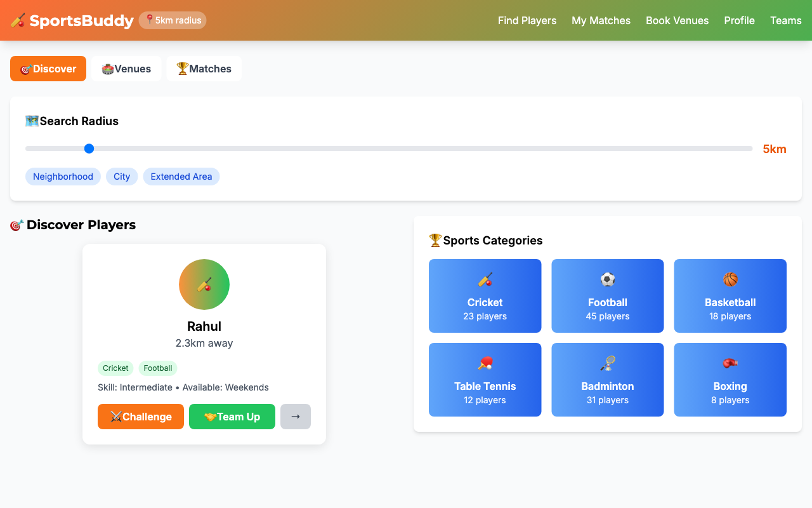Enable the City radius filter
Viewport: 812px width, 508px height.
[x=122, y=177]
